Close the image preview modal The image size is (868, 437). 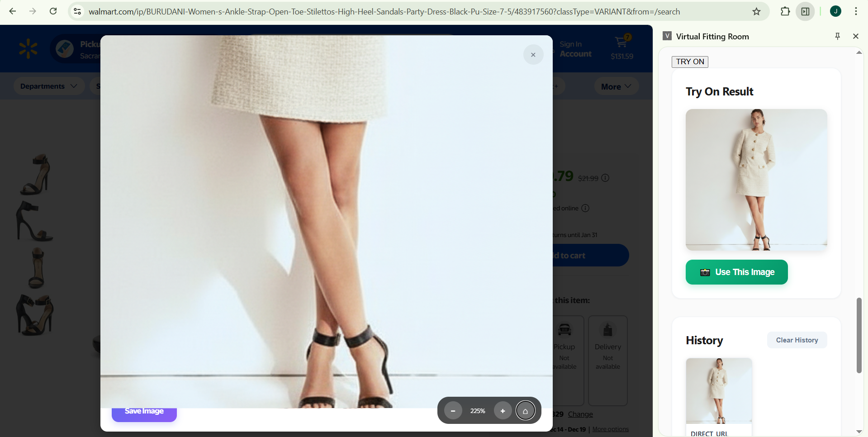pos(533,55)
